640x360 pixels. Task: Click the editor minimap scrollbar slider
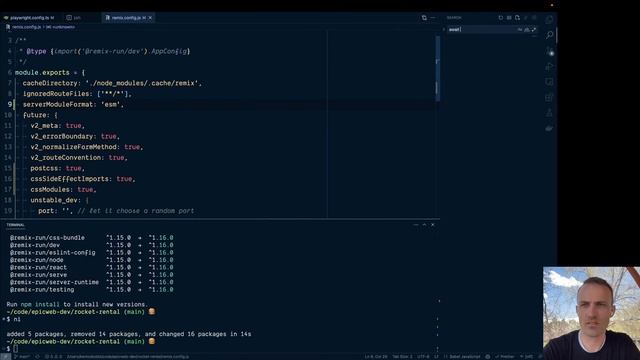[437, 69]
